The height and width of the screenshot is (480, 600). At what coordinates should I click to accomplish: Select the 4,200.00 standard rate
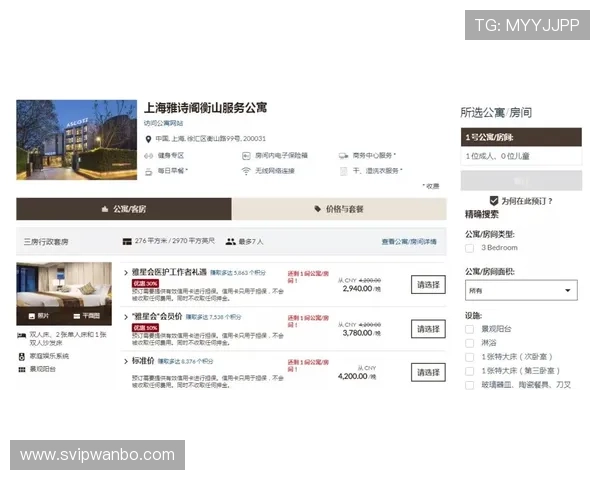(x=428, y=372)
